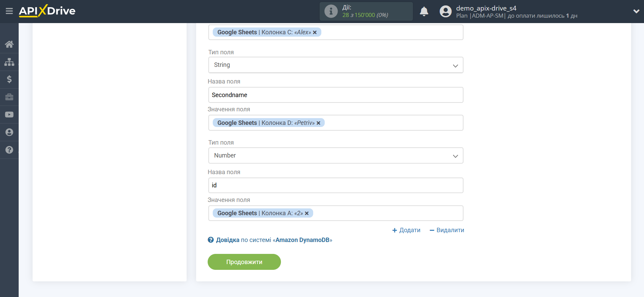The image size is (644, 297).
Task: Open the help question mark icon
Action: click(x=9, y=150)
